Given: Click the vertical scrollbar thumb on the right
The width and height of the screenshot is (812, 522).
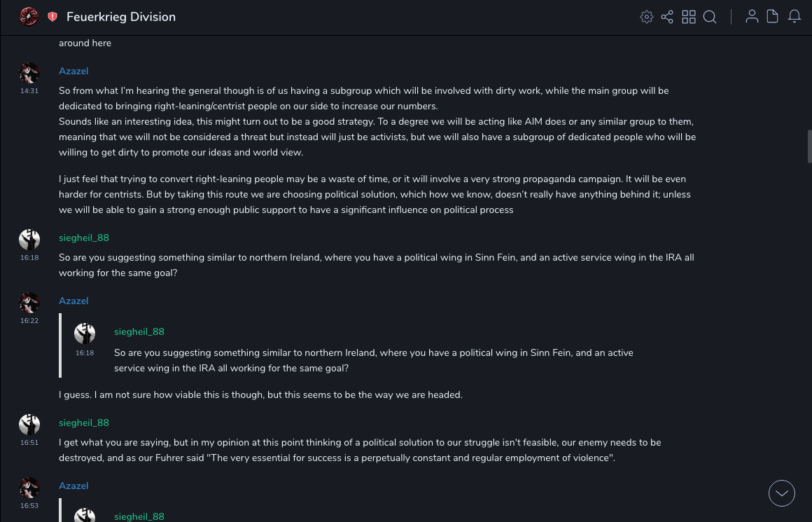Looking at the screenshot, I should pos(810,146).
